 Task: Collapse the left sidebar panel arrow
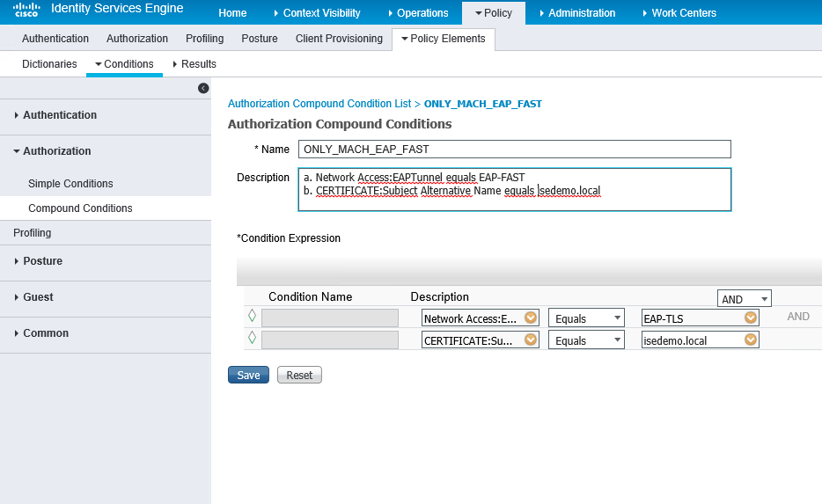203,88
